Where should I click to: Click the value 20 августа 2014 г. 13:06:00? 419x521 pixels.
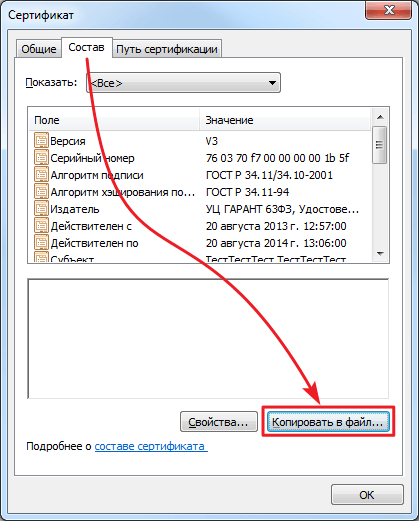[276, 243]
